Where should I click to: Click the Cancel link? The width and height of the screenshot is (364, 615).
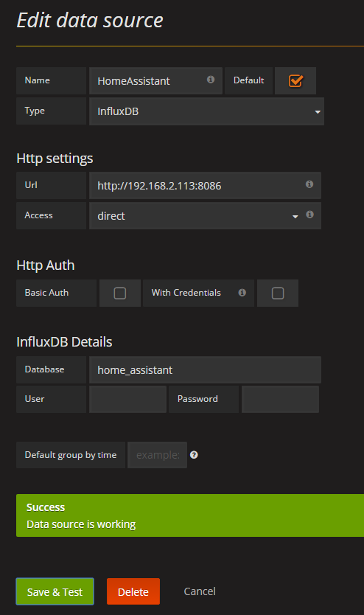tap(200, 591)
